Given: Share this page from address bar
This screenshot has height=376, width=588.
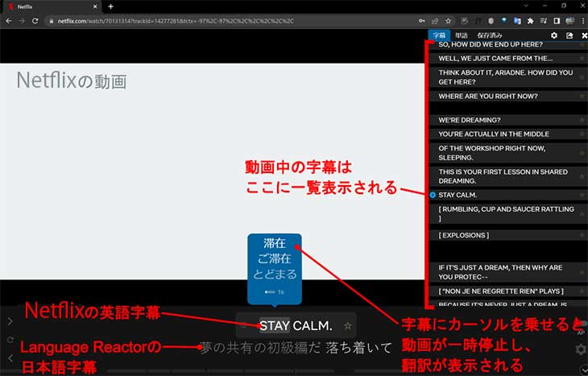Looking at the screenshot, I should tap(435, 21).
